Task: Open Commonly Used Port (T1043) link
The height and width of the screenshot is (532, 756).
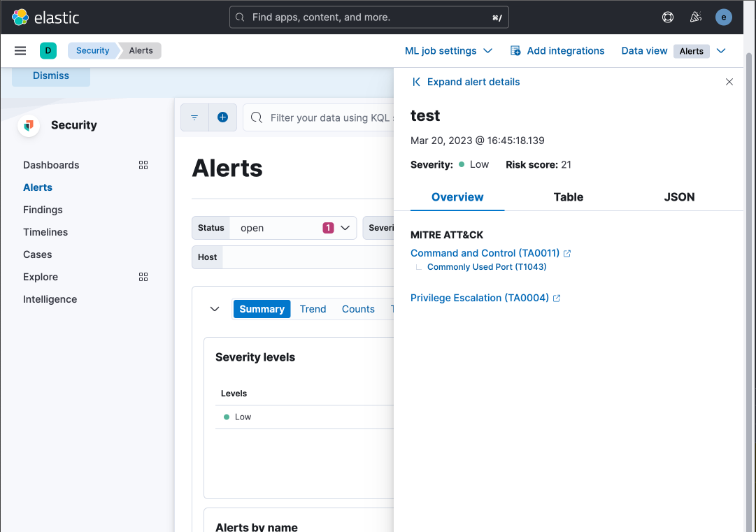Action: pyautogui.click(x=487, y=267)
